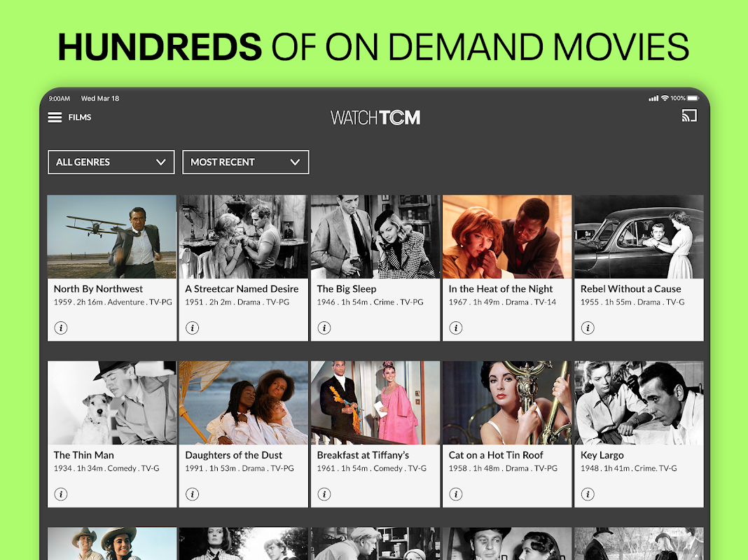
Task: View info for The Thin Man
Action: (61, 494)
